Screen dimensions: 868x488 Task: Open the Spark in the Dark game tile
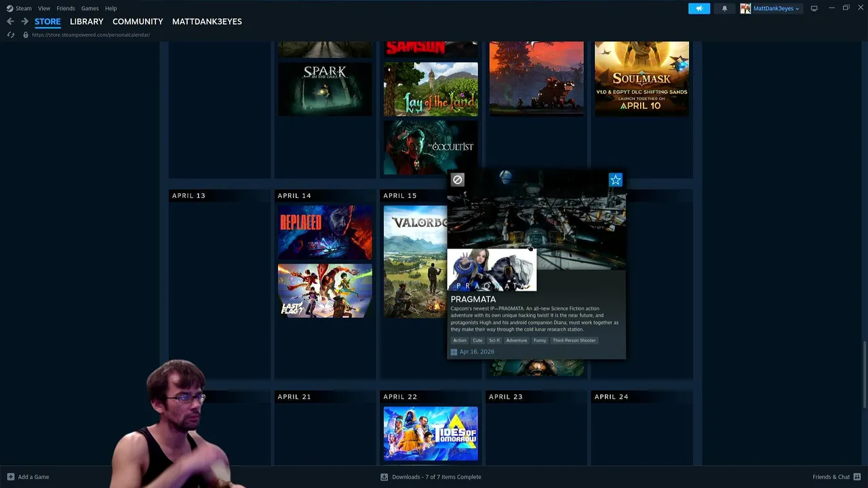click(x=325, y=89)
